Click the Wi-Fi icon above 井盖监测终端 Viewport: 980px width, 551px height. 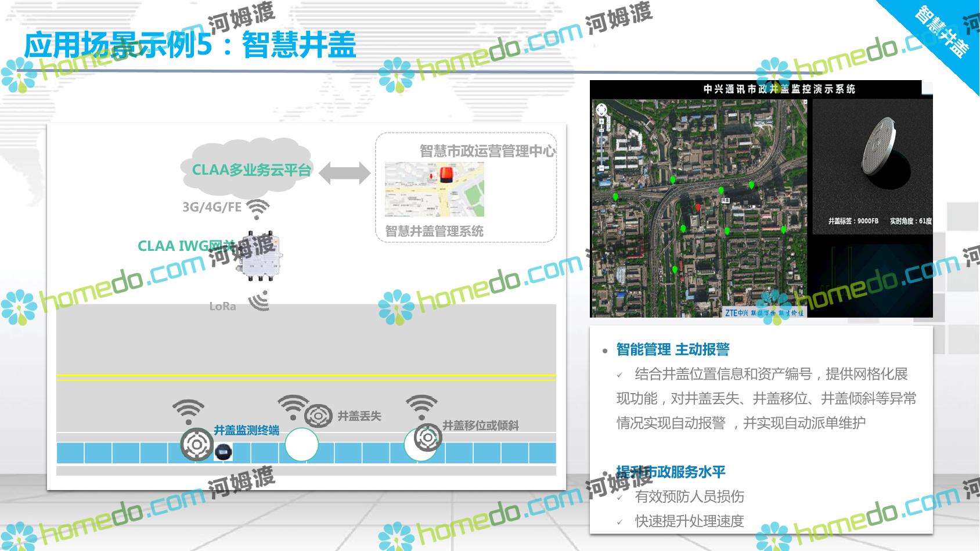click(189, 412)
